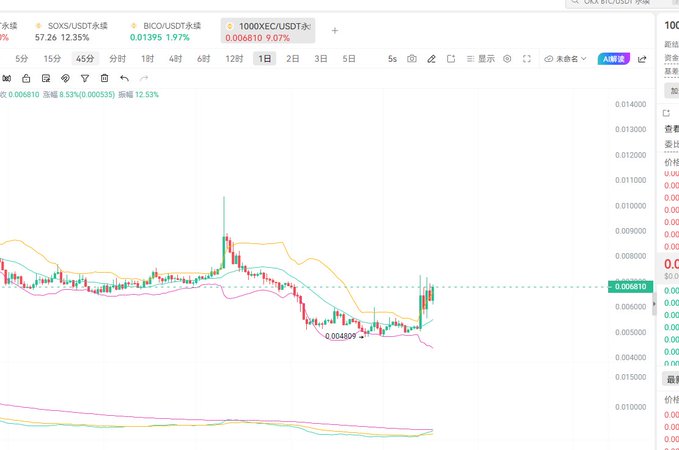Switch to the 2日 timeframe
This screenshot has height=450, width=679.
tap(293, 59)
